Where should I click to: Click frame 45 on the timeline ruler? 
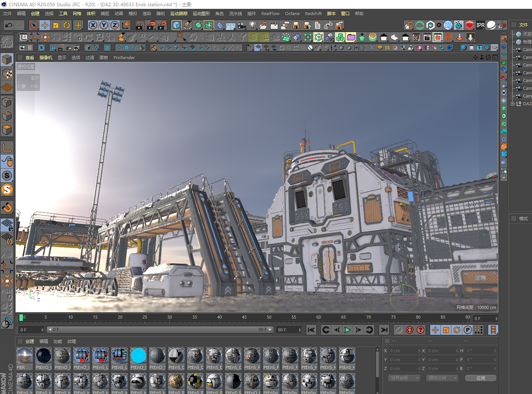pyautogui.click(x=244, y=317)
